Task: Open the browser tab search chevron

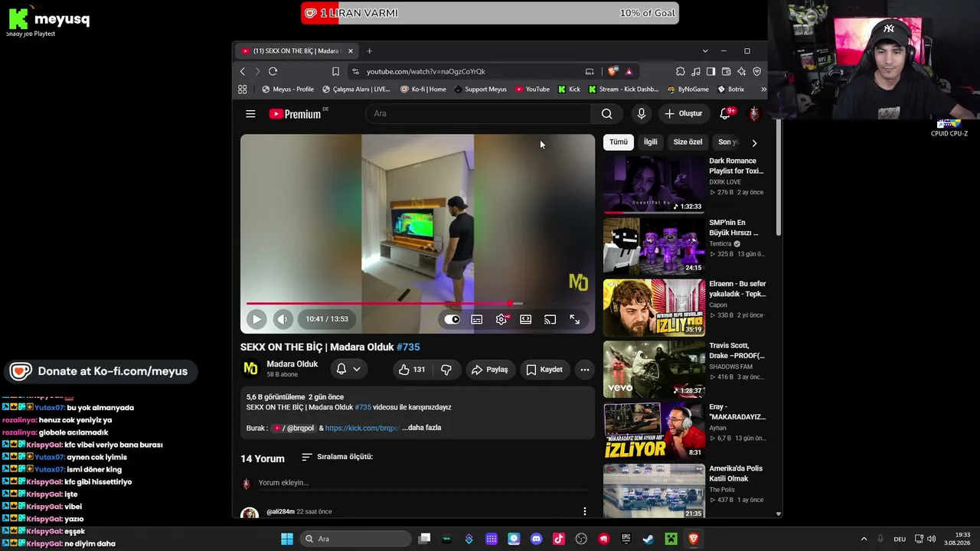Action: point(705,51)
